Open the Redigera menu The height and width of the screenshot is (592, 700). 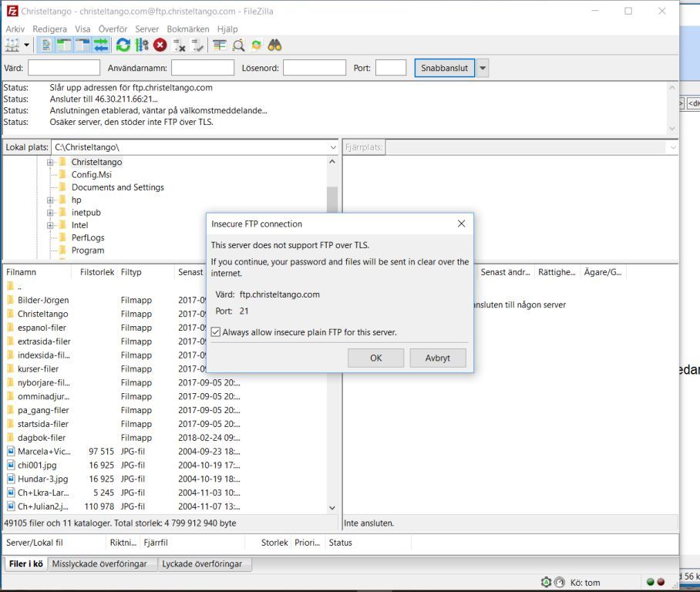tap(49, 29)
